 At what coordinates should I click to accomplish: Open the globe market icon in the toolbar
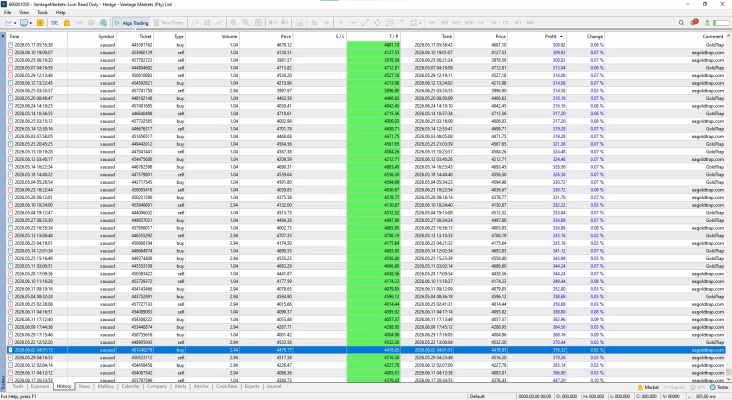[x=103, y=22]
